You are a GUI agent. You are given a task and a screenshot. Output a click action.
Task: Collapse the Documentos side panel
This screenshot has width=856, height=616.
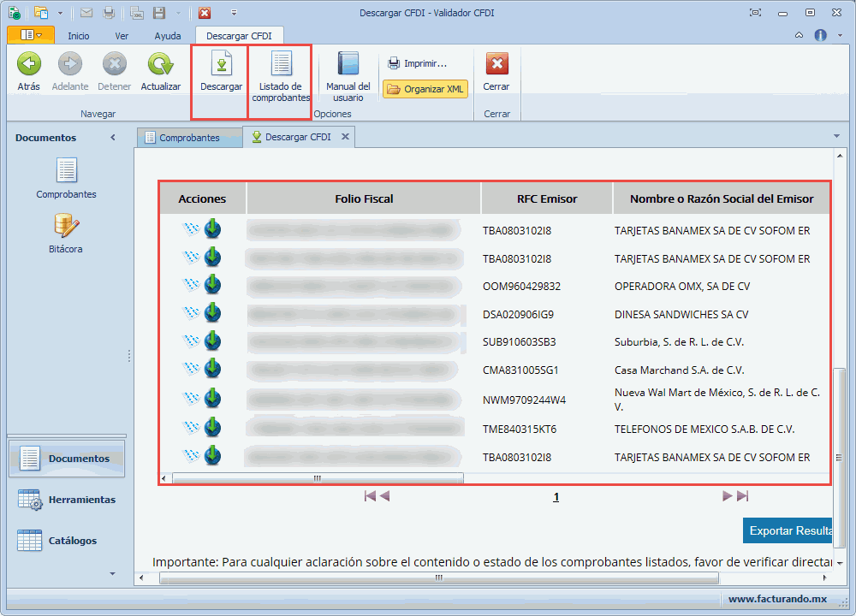(113, 138)
